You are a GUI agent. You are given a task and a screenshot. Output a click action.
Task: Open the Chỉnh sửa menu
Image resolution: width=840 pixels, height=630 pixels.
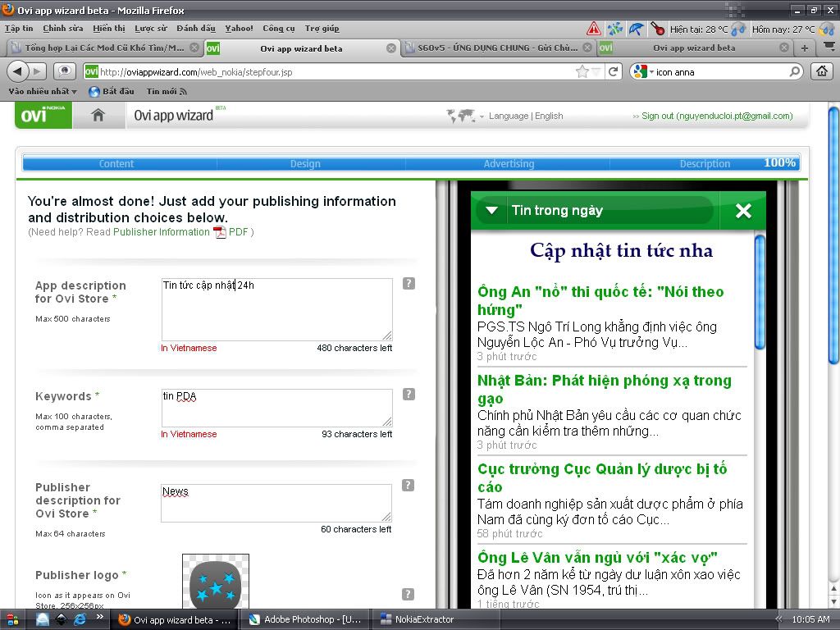point(62,29)
